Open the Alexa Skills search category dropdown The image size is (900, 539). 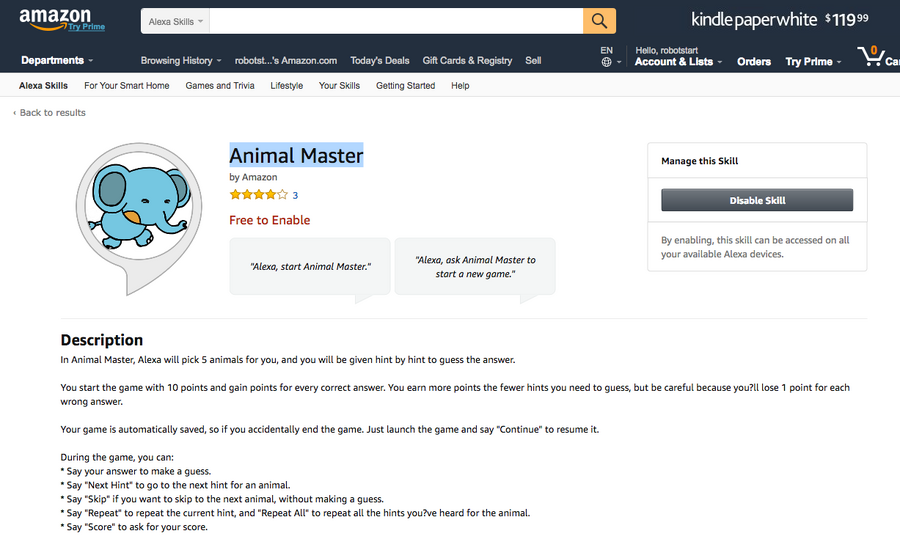[177, 21]
